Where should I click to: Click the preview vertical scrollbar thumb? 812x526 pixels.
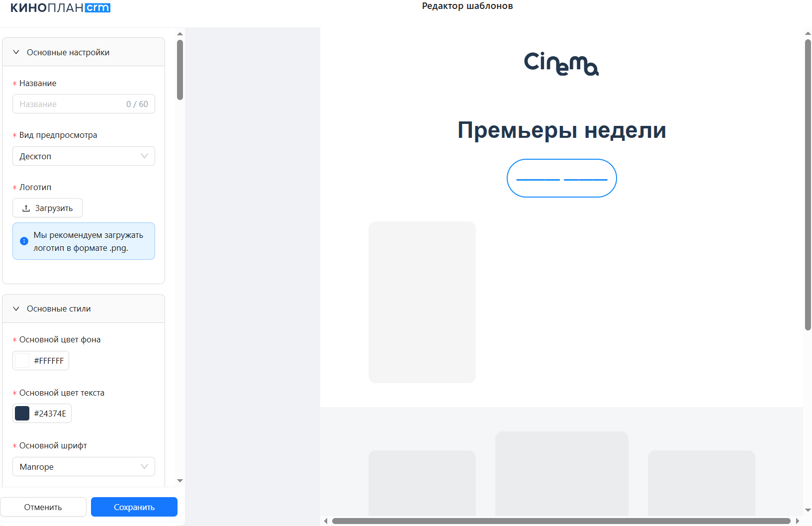(x=808, y=185)
